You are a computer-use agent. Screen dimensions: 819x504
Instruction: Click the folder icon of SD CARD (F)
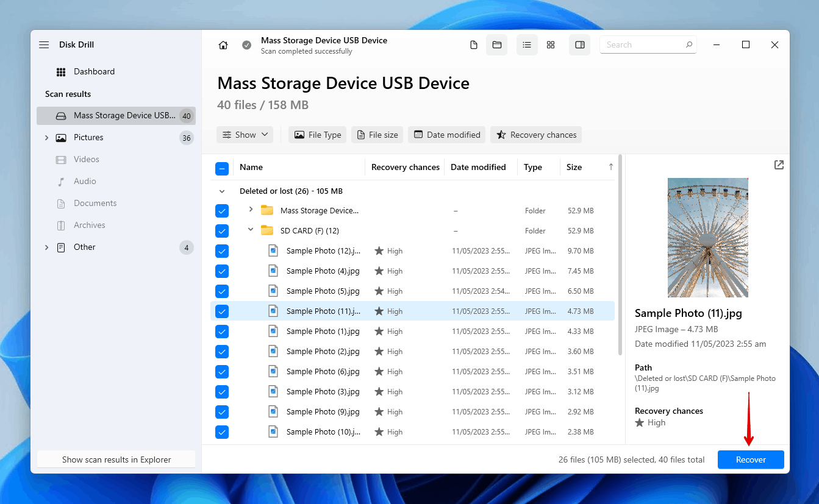[266, 230]
